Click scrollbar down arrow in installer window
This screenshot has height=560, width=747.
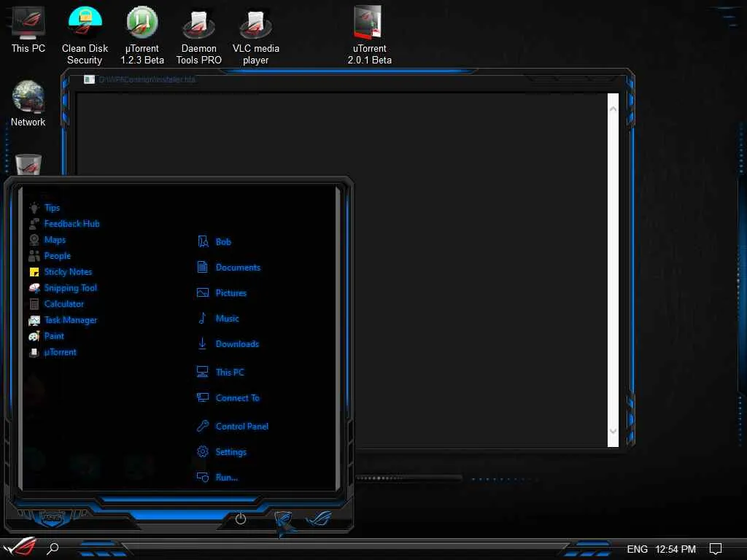613,431
